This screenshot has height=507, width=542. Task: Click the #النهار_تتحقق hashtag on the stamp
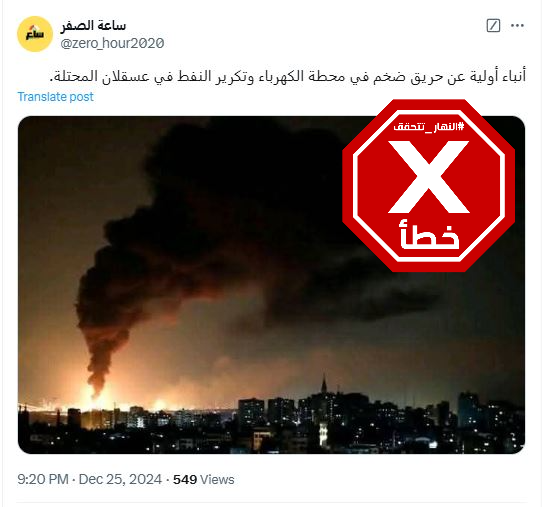point(429,127)
